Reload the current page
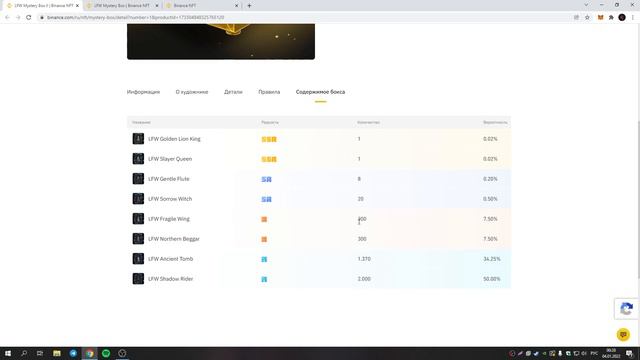Image resolution: width=640 pixels, height=360 pixels. point(29,18)
